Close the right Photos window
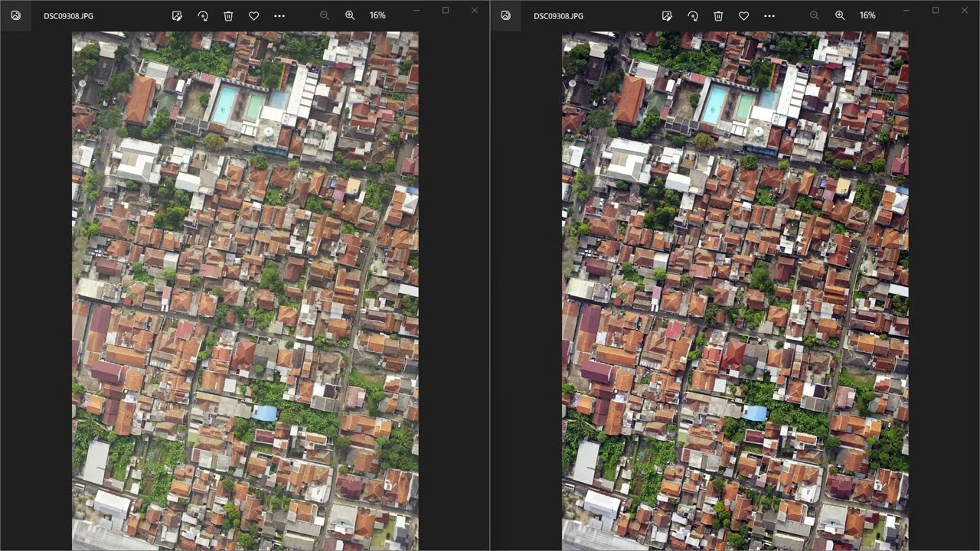The image size is (980, 551). coord(965,11)
